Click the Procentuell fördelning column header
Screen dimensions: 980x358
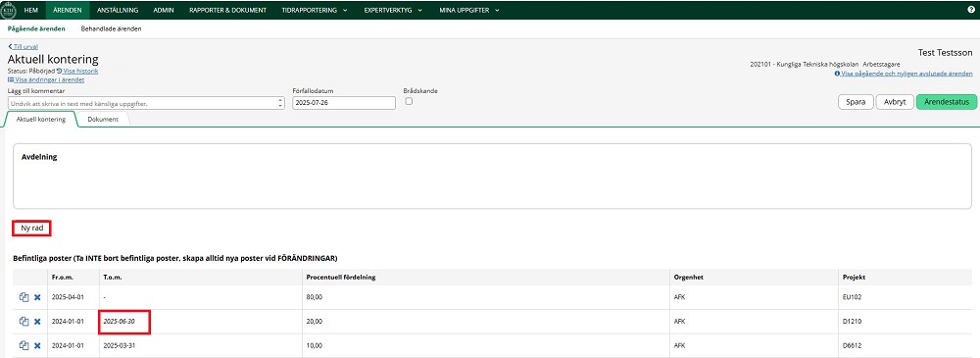(340, 278)
